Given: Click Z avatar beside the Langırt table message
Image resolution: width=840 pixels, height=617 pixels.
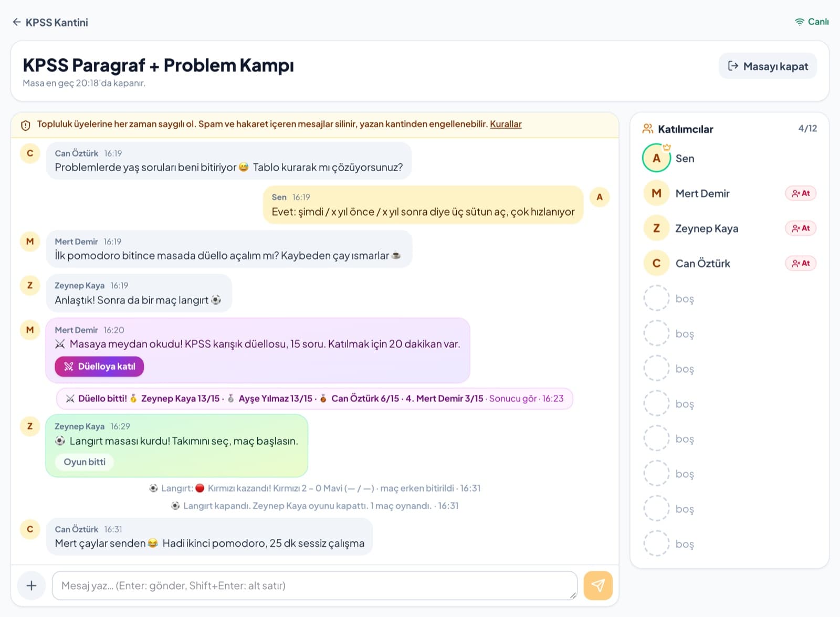Looking at the screenshot, I should [30, 426].
